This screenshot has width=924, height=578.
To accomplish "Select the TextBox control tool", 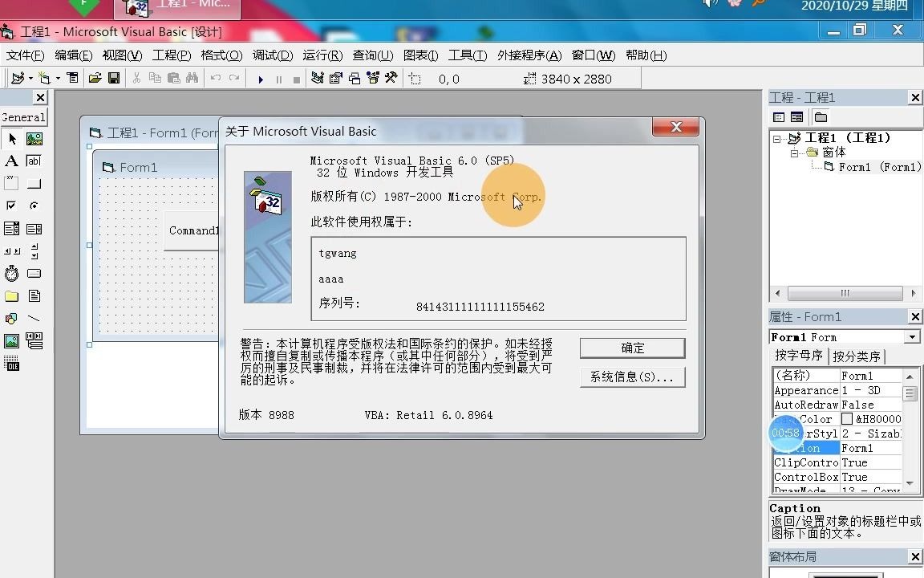I will point(34,161).
